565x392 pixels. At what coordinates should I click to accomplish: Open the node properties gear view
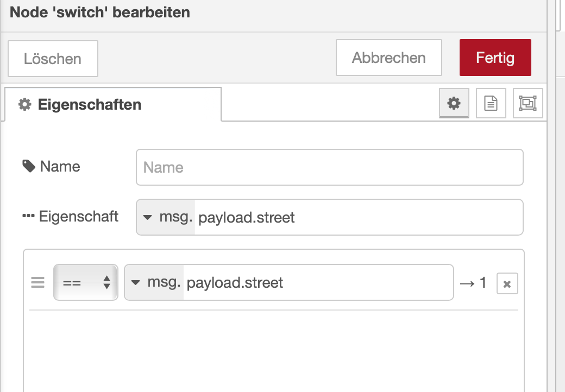point(454,103)
